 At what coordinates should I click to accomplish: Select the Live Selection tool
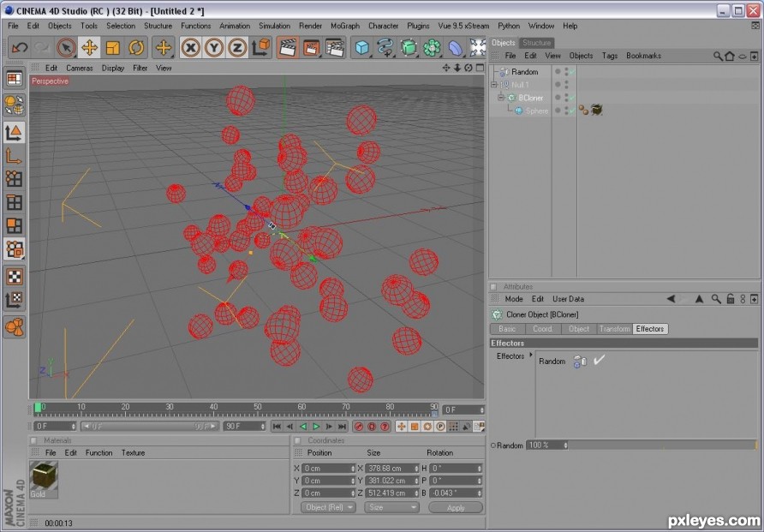pos(66,48)
